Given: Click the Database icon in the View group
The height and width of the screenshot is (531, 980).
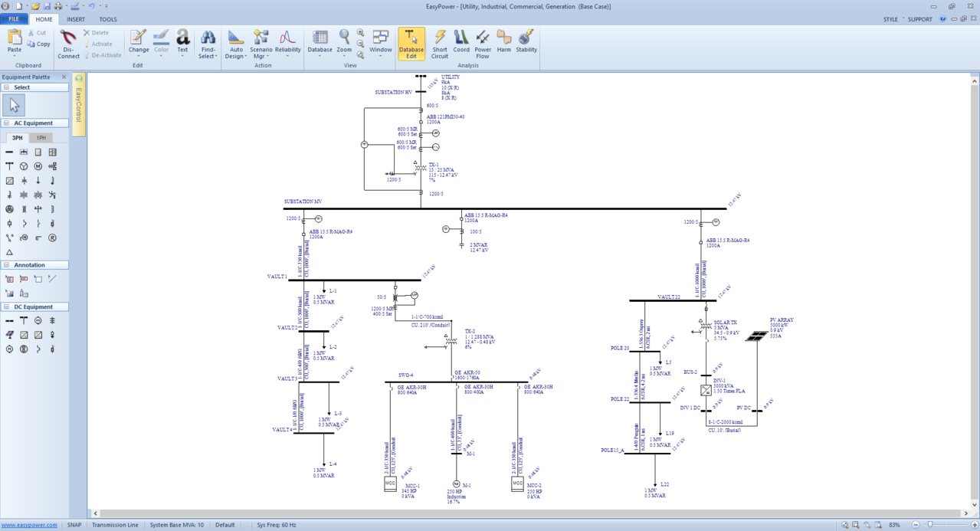Looking at the screenshot, I should pyautogui.click(x=320, y=44).
